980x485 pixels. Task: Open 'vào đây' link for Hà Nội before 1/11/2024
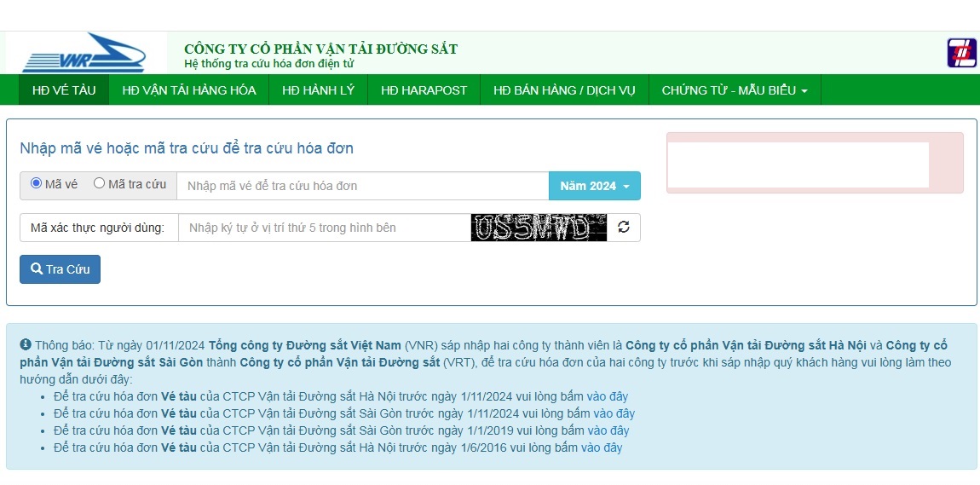607,396
